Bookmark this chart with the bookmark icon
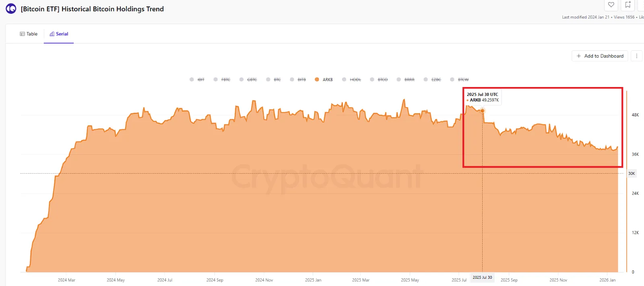 [x=627, y=5]
